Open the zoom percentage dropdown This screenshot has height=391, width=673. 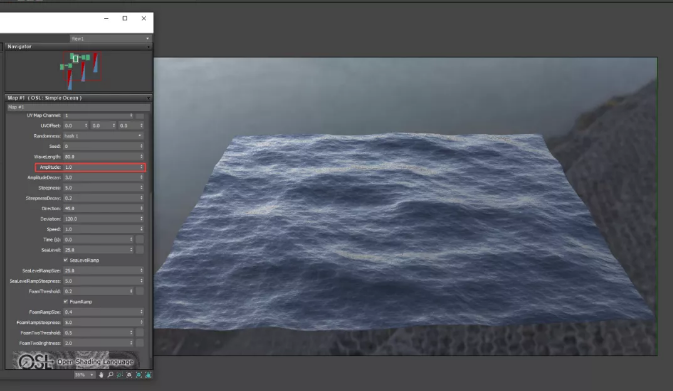tap(84, 375)
